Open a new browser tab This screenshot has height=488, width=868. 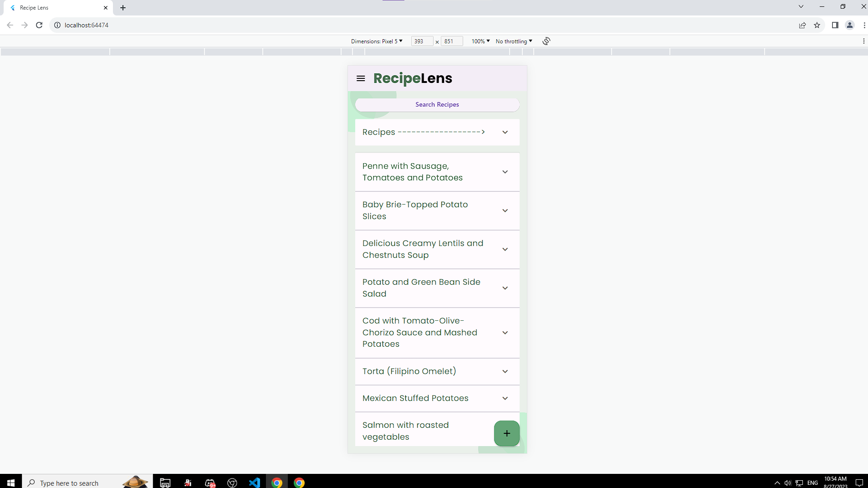pos(123,8)
